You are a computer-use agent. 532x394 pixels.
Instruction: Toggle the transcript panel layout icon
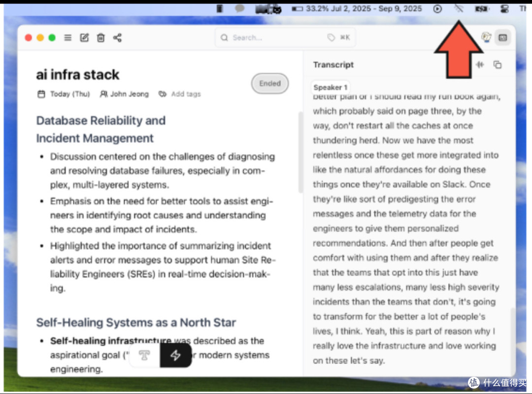(503, 37)
